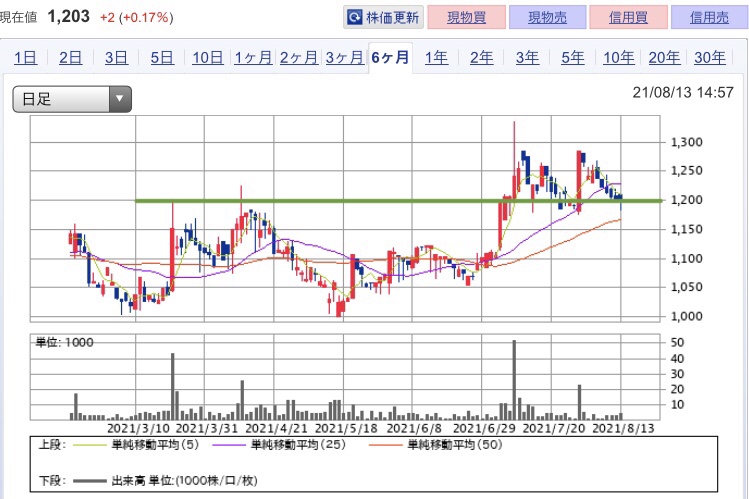
Task: Click the tallest volume bar near 50
Action: (514, 380)
